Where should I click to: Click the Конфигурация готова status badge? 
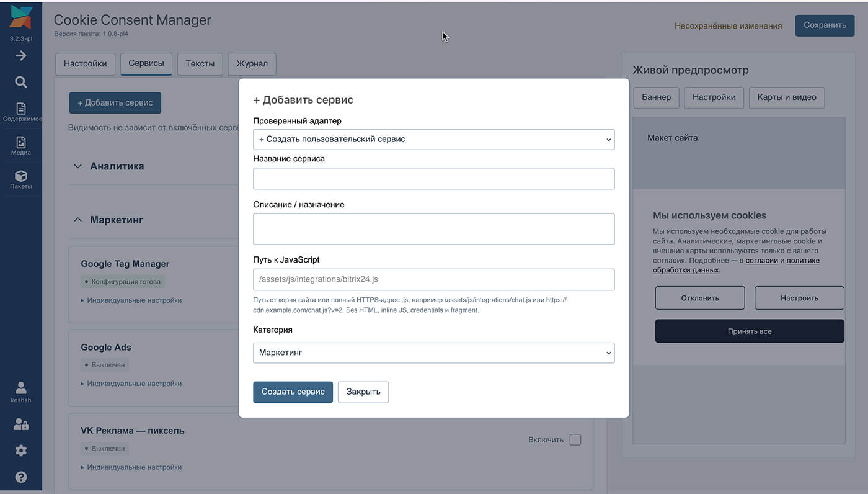[123, 282]
